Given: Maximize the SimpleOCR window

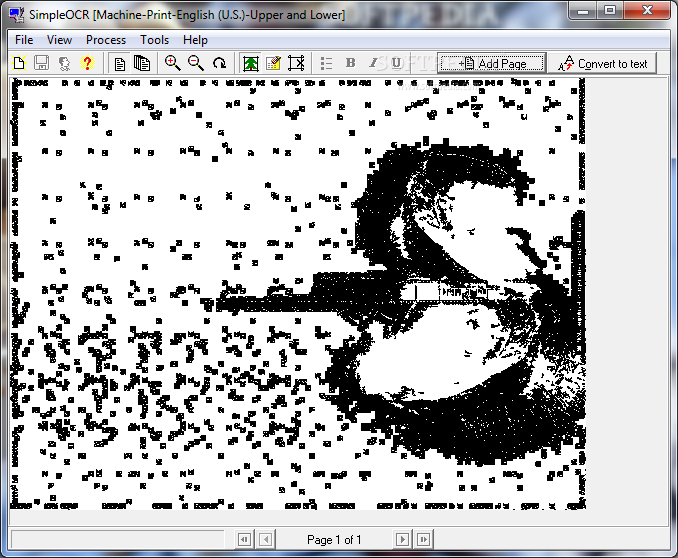Looking at the screenshot, I should (x=610, y=10).
